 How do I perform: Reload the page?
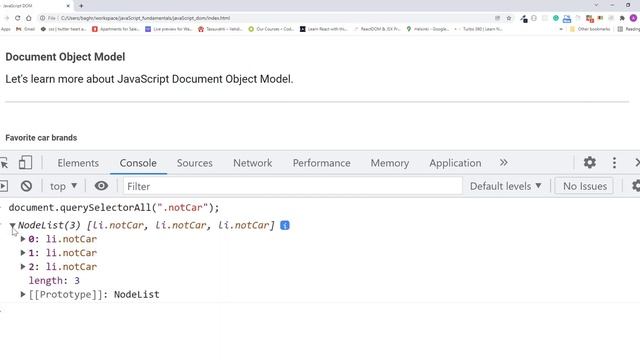18,18
